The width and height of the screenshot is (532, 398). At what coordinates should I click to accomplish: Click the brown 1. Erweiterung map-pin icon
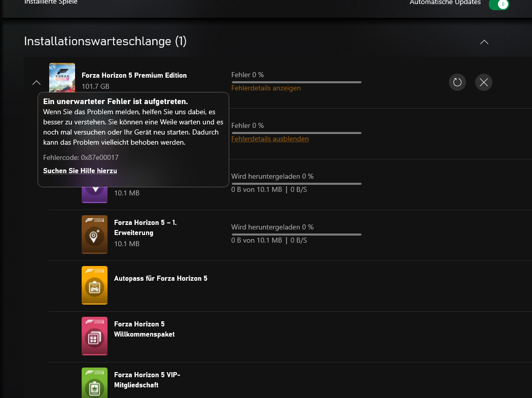(x=94, y=235)
